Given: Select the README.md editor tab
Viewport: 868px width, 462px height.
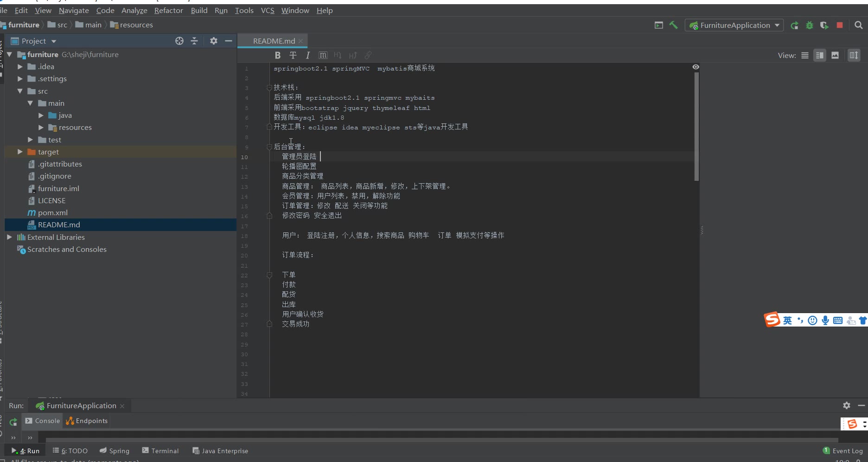Looking at the screenshot, I should 274,41.
